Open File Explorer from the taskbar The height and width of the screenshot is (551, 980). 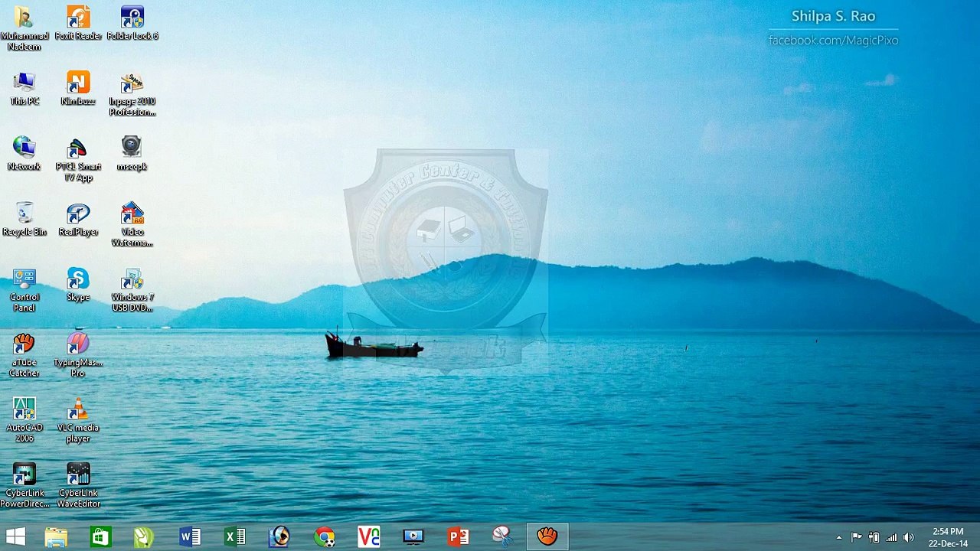56,536
